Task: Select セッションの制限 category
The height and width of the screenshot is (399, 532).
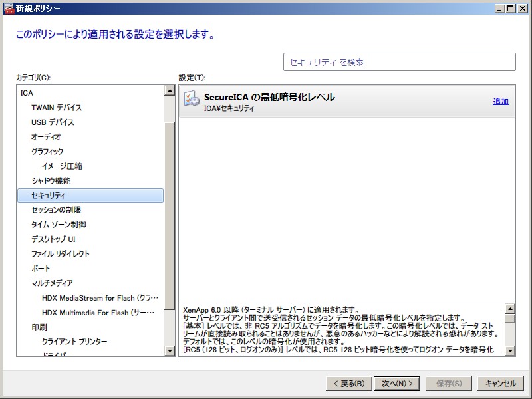Action: (x=56, y=210)
